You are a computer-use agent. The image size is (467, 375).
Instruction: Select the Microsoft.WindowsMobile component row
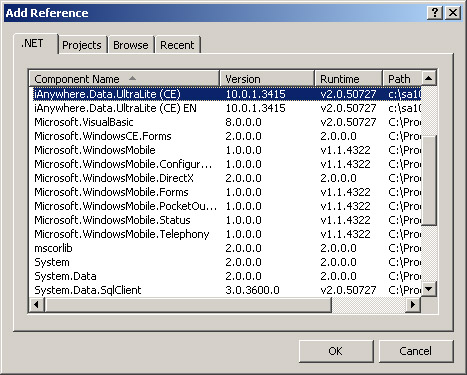tap(227, 150)
